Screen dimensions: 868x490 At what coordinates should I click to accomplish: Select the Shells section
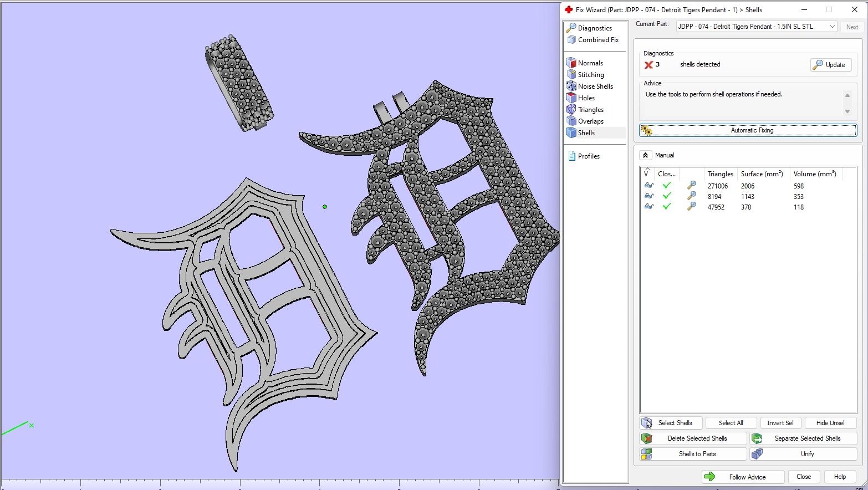tap(586, 133)
